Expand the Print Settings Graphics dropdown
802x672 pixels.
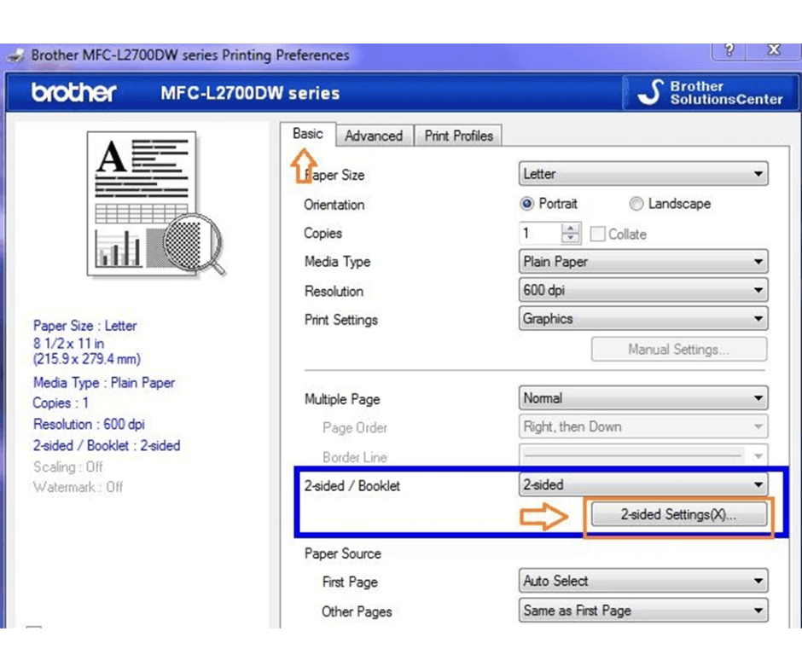pyautogui.click(x=643, y=319)
